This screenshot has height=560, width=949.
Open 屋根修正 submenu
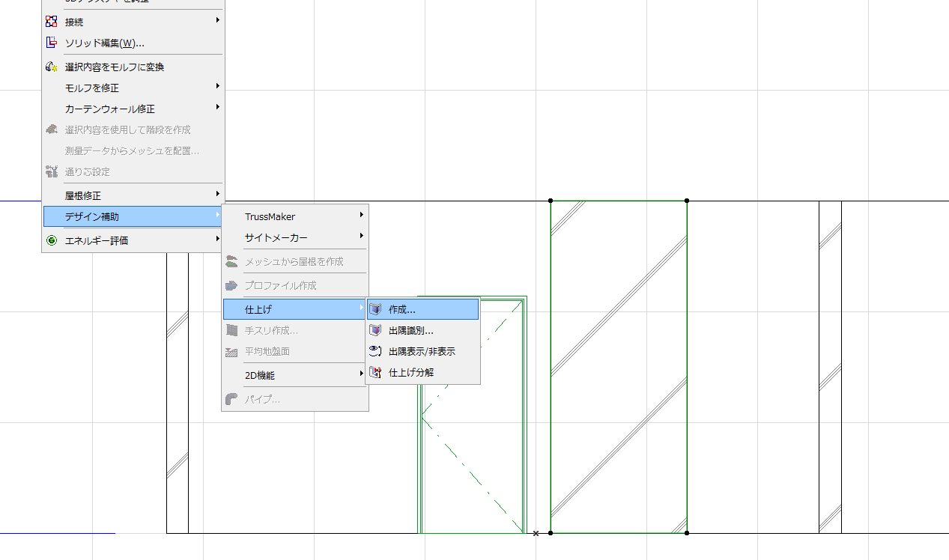[133, 195]
